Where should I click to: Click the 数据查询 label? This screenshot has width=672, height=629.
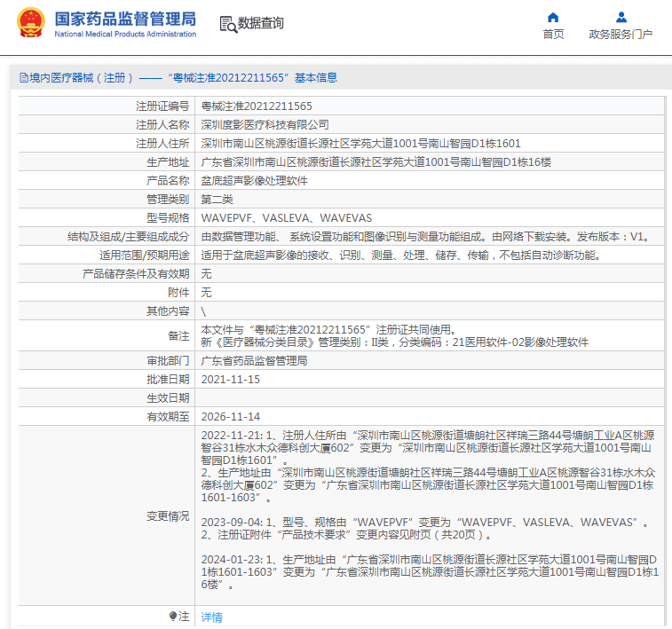[261, 23]
